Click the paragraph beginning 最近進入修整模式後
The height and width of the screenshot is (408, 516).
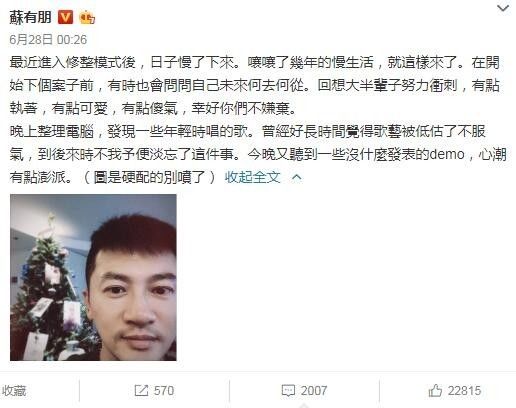tap(255, 85)
